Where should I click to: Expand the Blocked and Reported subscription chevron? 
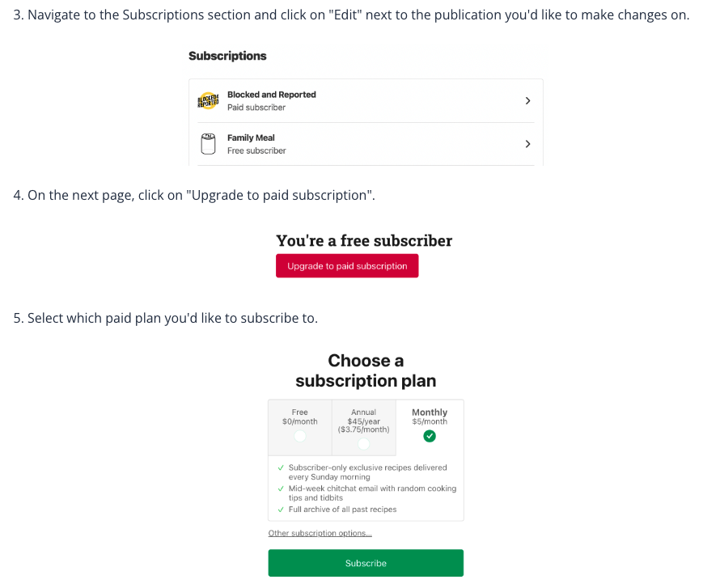(527, 101)
